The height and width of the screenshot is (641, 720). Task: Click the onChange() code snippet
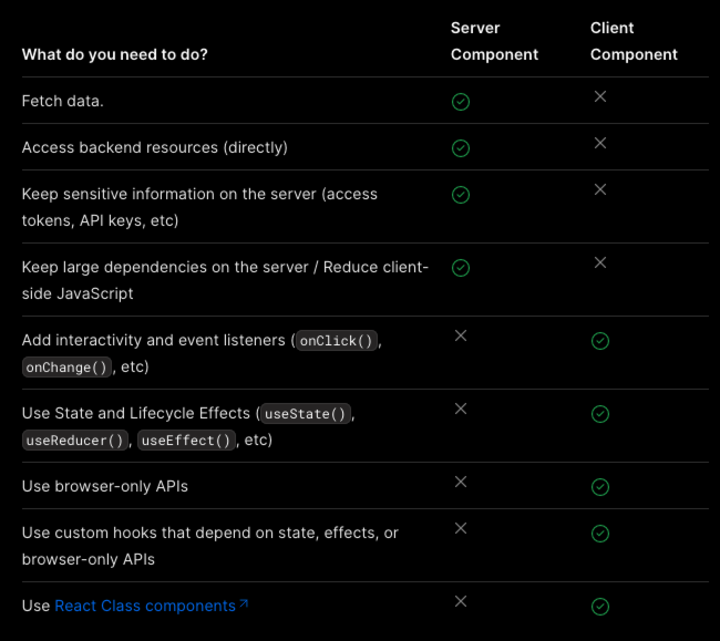[x=67, y=367]
